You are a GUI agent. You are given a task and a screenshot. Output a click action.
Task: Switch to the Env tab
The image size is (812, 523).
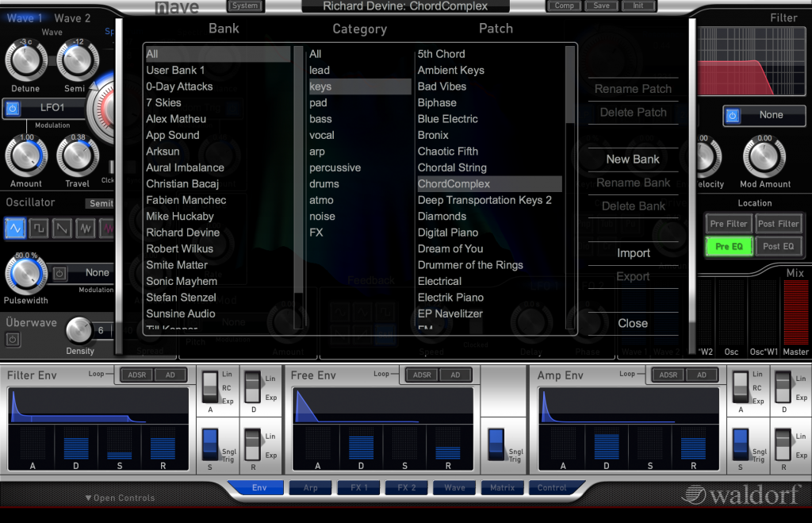click(259, 488)
